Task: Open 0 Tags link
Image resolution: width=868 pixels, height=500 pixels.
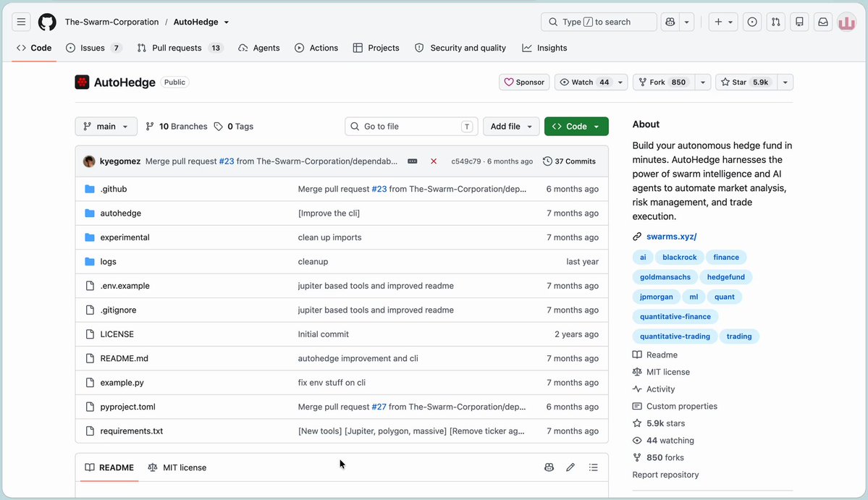Action: (x=234, y=127)
